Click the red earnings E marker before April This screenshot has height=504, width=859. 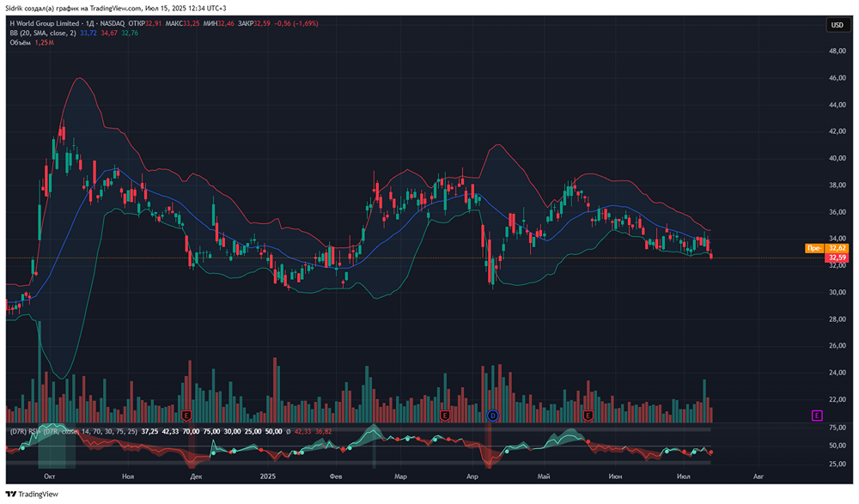pyautogui.click(x=445, y=416)
